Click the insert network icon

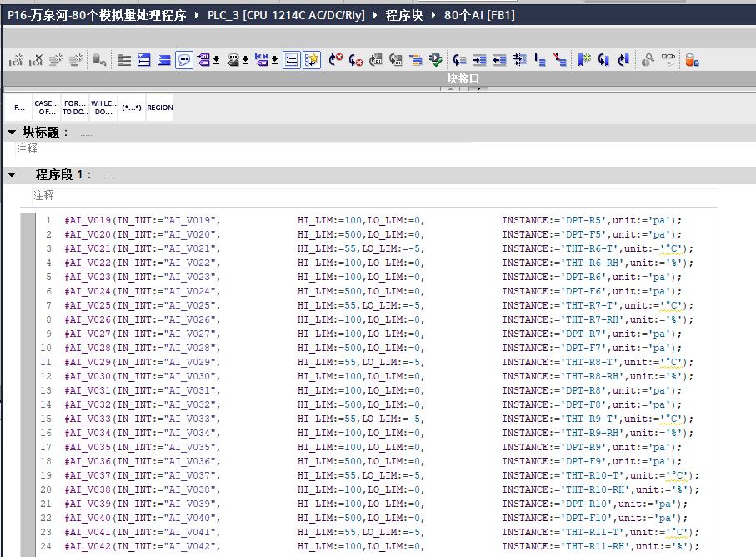(15, 60)
